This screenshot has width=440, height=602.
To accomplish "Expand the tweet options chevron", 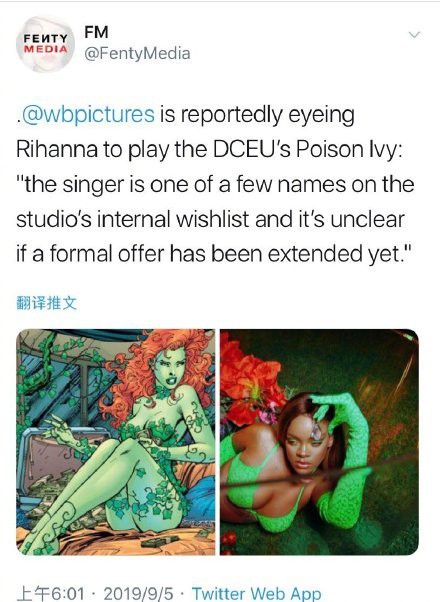I will point(414,35).
